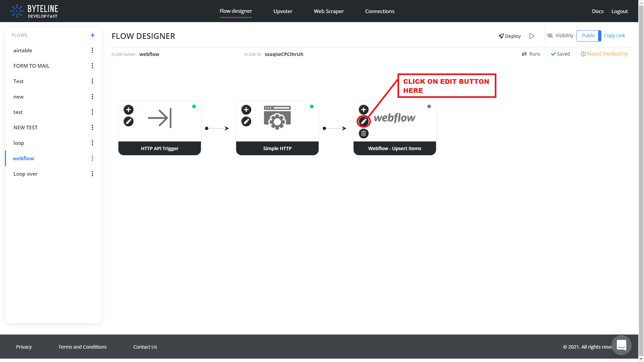The image size is (644, 362).
Task: Open options menu for Test flow
Action: [92, 81]
